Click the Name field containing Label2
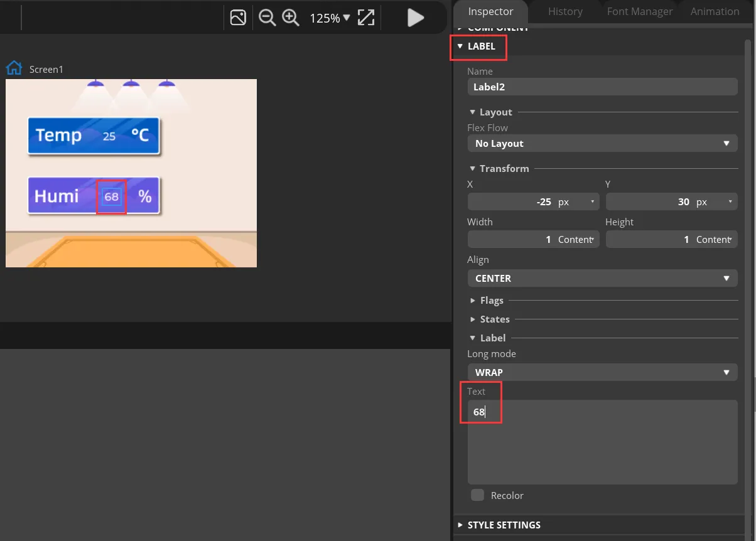The height and width of the screenshot is (541, 756). (602, 87)
